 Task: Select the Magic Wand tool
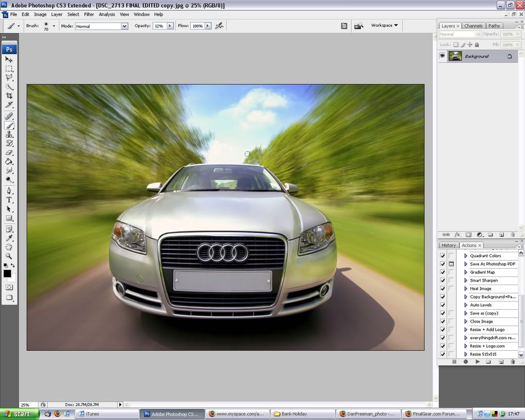coord(9,87)
